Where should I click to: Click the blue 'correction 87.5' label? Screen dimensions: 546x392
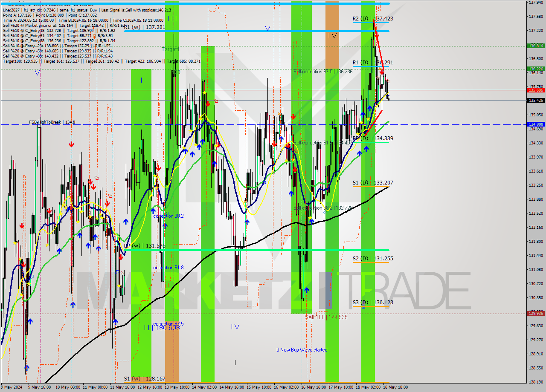point(168,324)
